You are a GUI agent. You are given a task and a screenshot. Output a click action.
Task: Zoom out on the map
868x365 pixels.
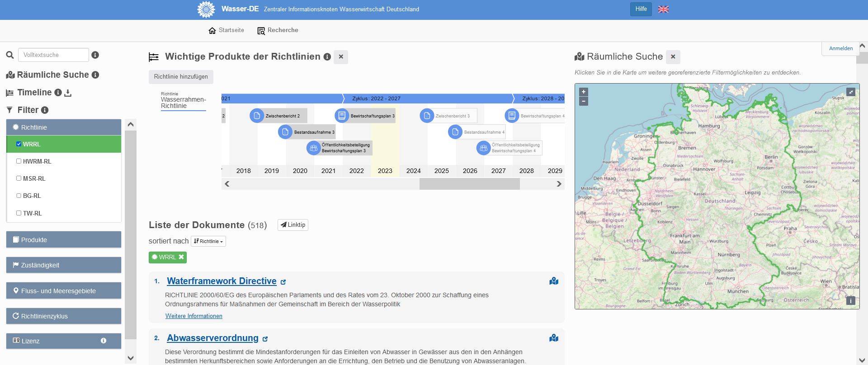584,102
